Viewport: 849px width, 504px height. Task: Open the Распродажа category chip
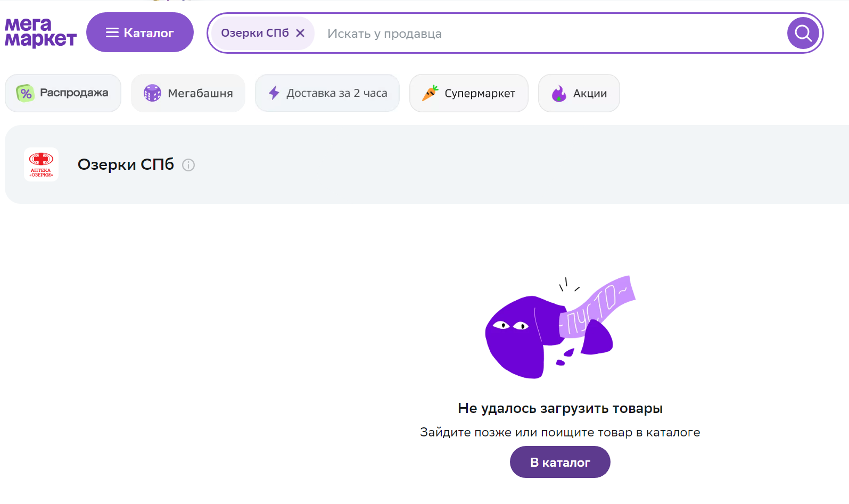tap(63, 93)
